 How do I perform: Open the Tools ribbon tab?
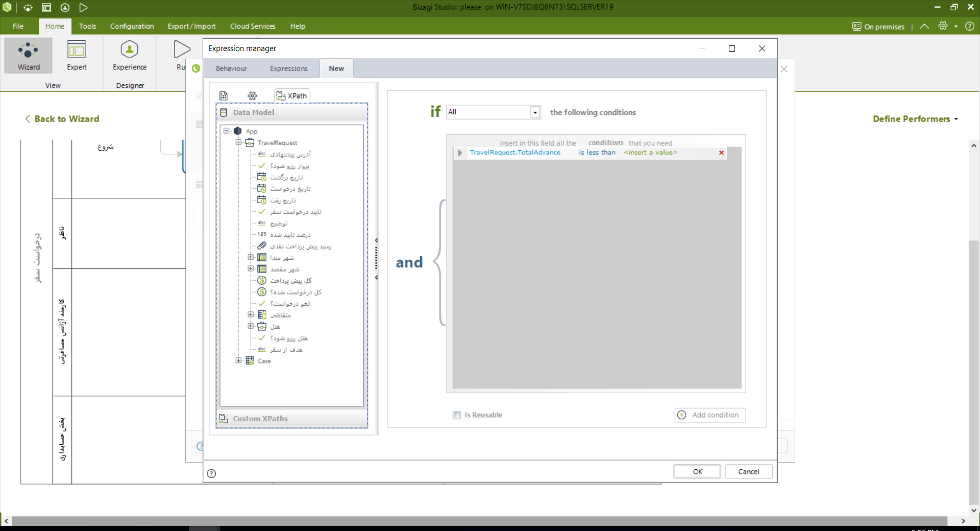tap(87, 27)
